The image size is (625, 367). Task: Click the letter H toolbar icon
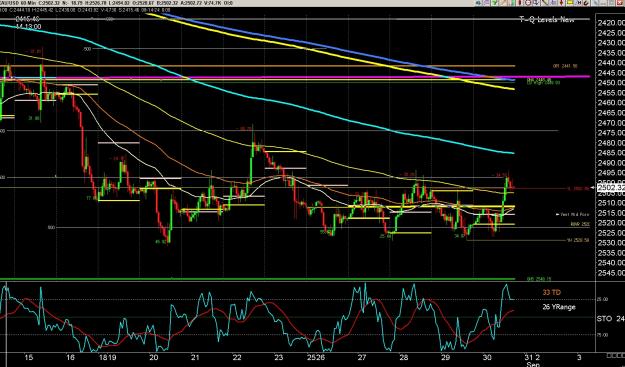coord(579,3)
